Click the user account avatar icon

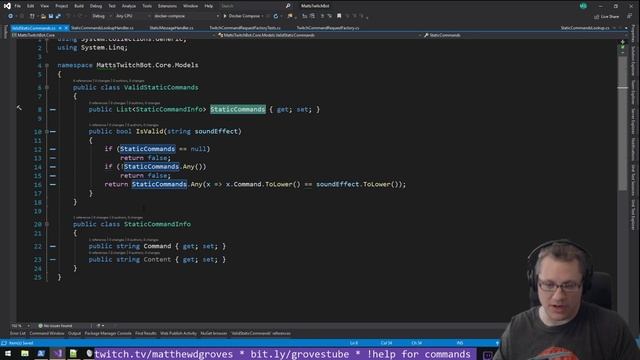(583, 6)
